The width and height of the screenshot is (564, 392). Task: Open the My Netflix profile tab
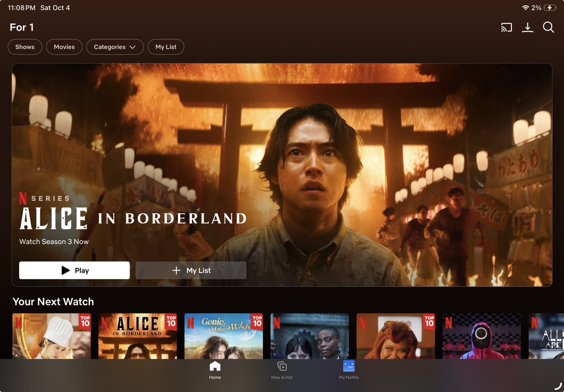pos(349,370)
